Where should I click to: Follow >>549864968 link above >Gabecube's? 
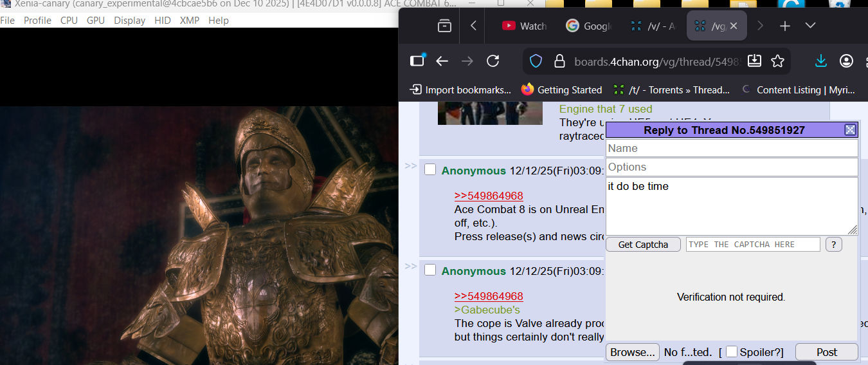tap(489, 296)
